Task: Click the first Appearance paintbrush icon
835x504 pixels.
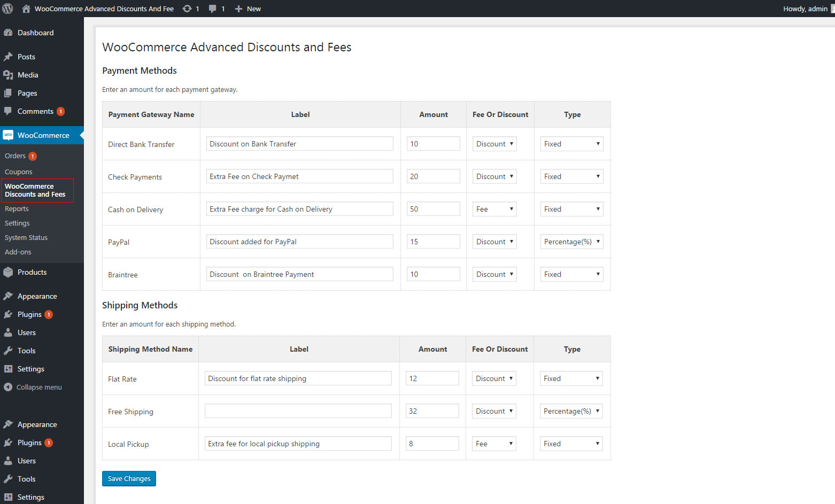Action: 8,296
